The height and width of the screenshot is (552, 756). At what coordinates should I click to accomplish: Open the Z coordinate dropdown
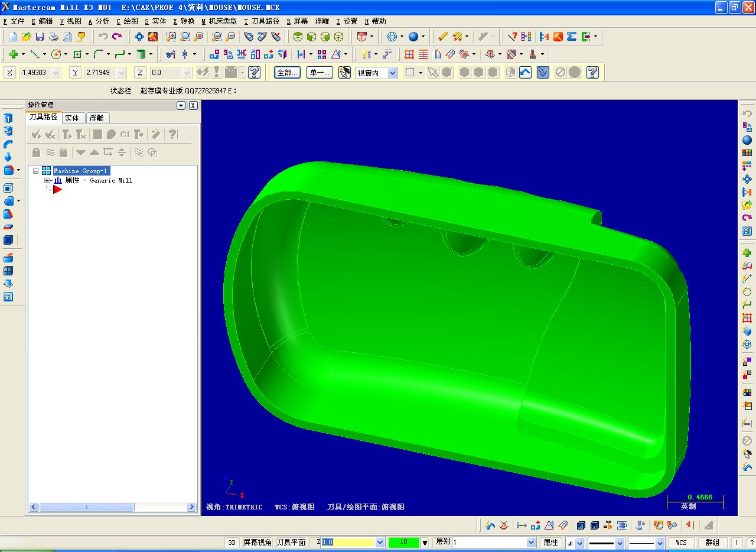click(187, 73)
